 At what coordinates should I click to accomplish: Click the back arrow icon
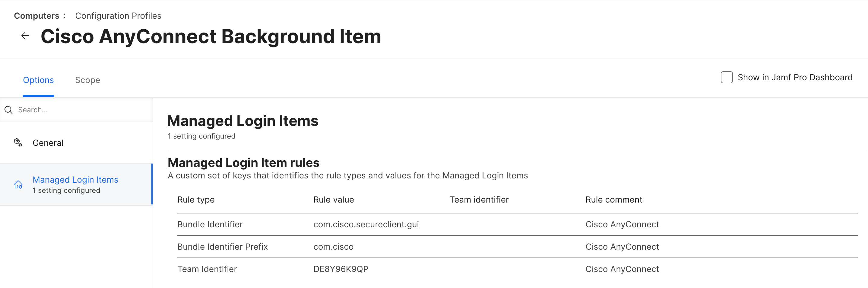point(25,36)
